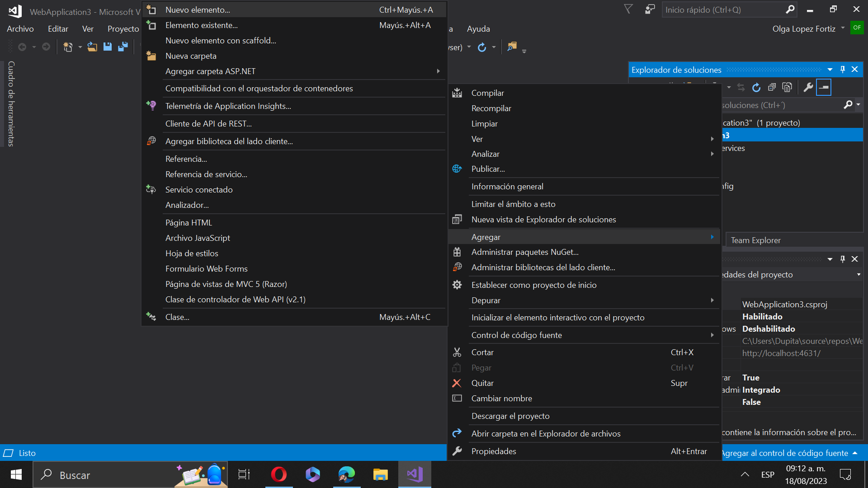Screen dimensions: 868x488
Task: Click the wrench properties icon in Solution Explorer
Action: (808, 87)
